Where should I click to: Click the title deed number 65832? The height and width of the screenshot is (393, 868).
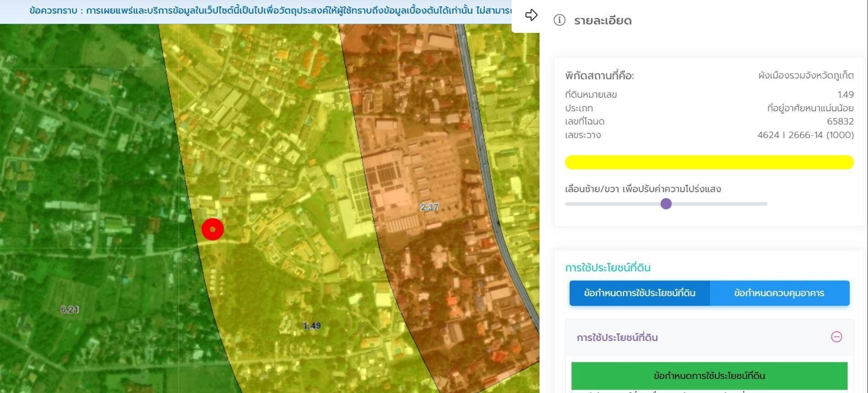click(x=840, y=121)
